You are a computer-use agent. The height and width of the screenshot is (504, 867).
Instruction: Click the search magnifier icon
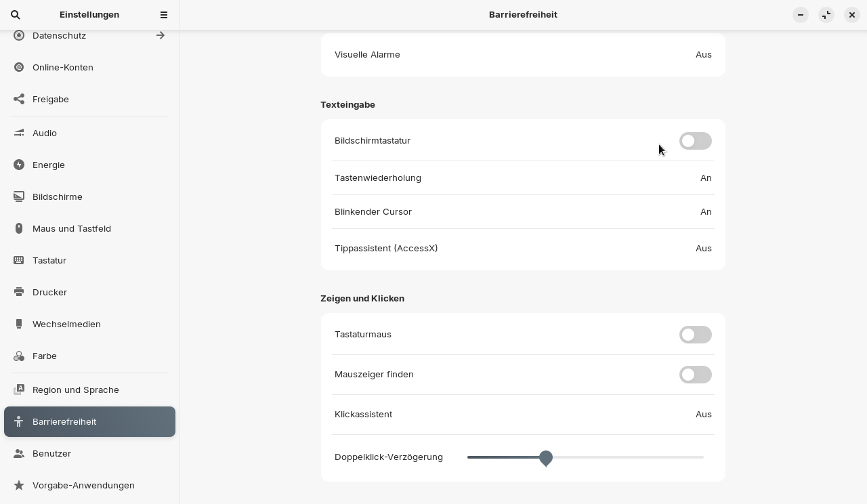(16, 14)
